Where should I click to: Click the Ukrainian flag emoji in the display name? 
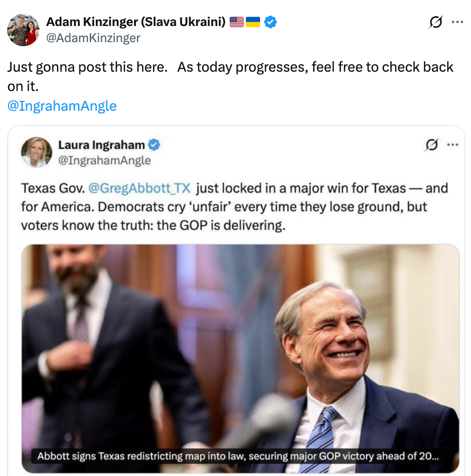tap(252, 21)
